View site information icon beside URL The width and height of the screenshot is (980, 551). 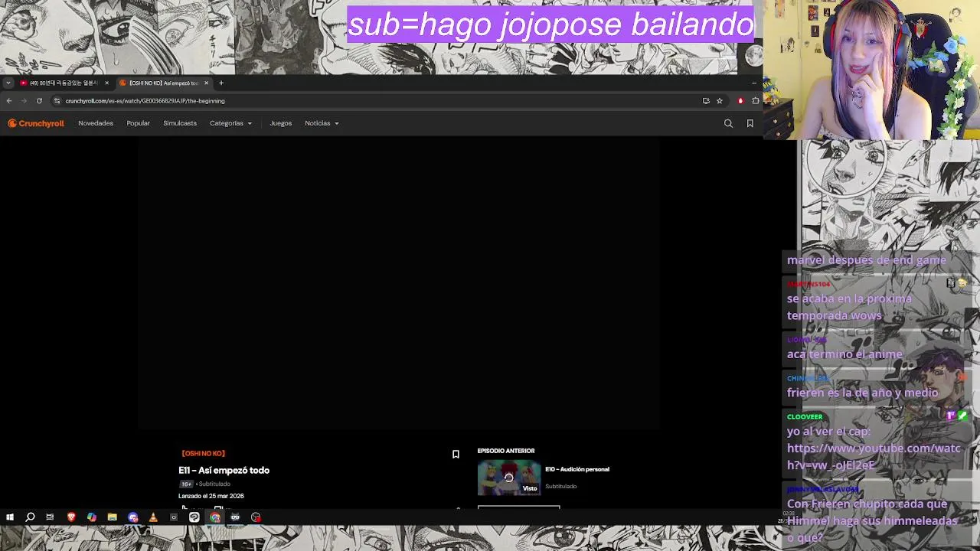click(x=57, y=101)
